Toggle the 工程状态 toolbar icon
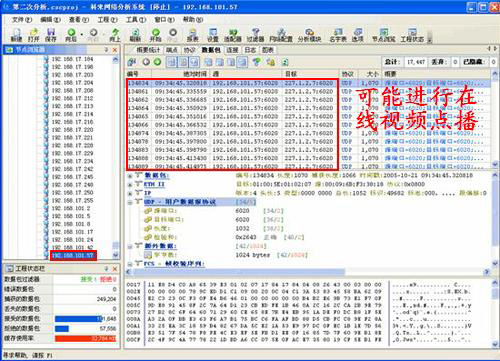This screenshot has width=500, height=361. pos(412,35)
